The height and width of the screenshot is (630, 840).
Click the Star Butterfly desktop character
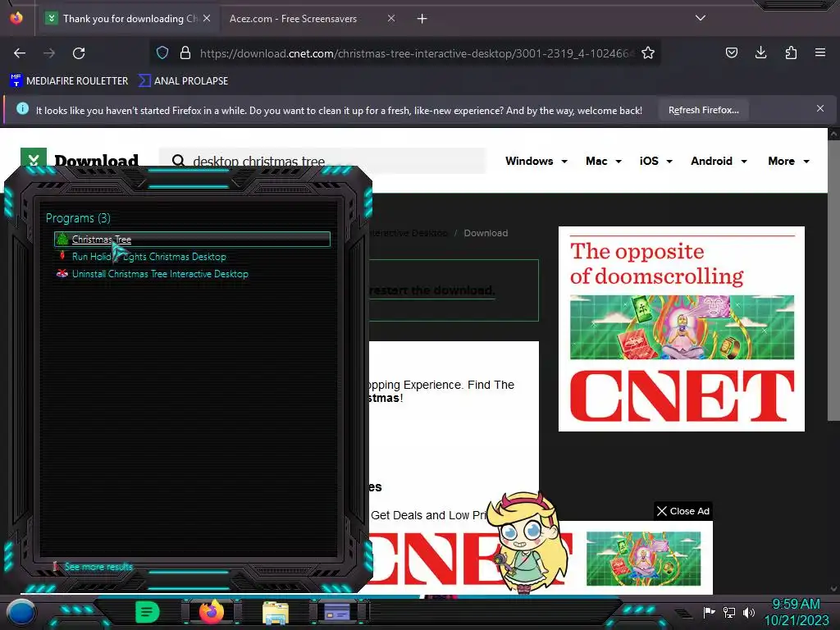pos(527,543)
